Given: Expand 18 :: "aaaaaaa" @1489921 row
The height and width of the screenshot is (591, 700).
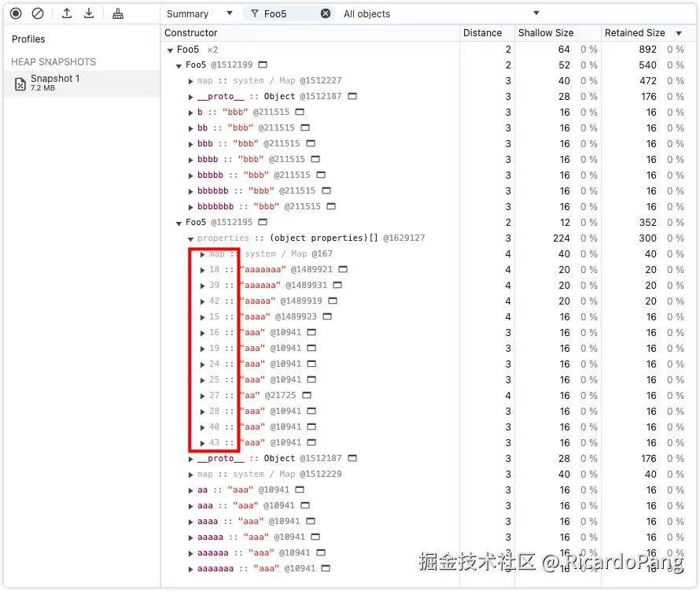Looking at the screenshot, I should click(202, 270).
